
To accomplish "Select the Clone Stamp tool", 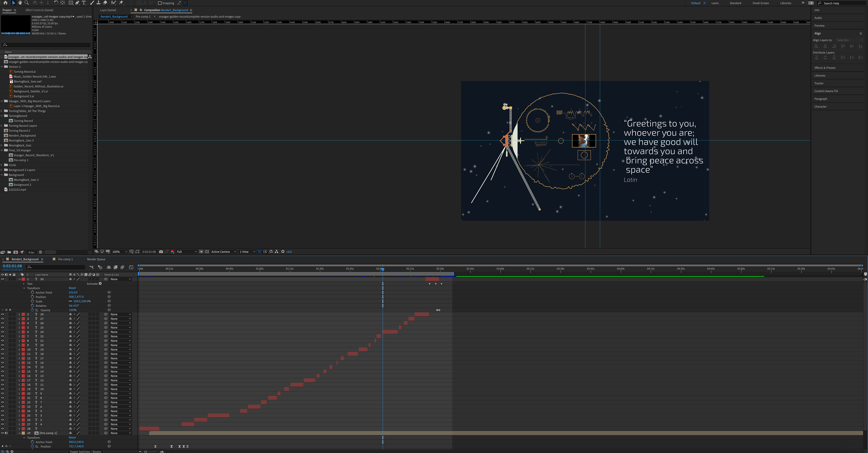I will pos(98,3).
